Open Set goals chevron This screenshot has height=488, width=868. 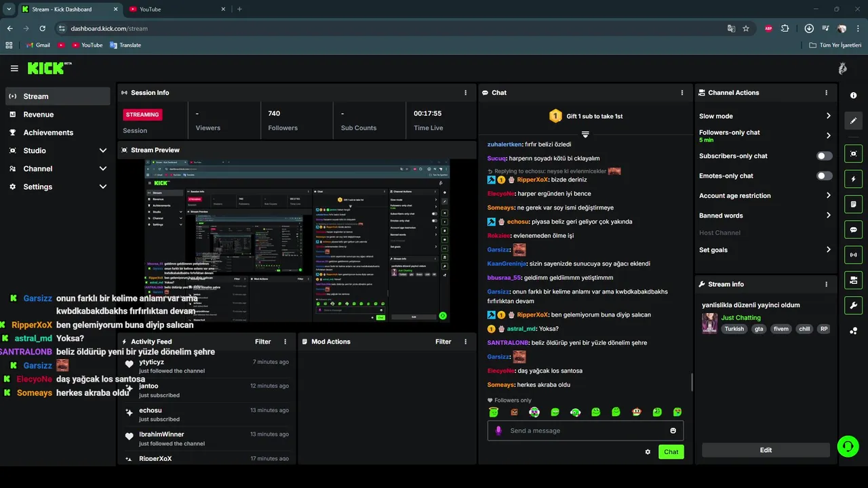(x=828, y=250)
